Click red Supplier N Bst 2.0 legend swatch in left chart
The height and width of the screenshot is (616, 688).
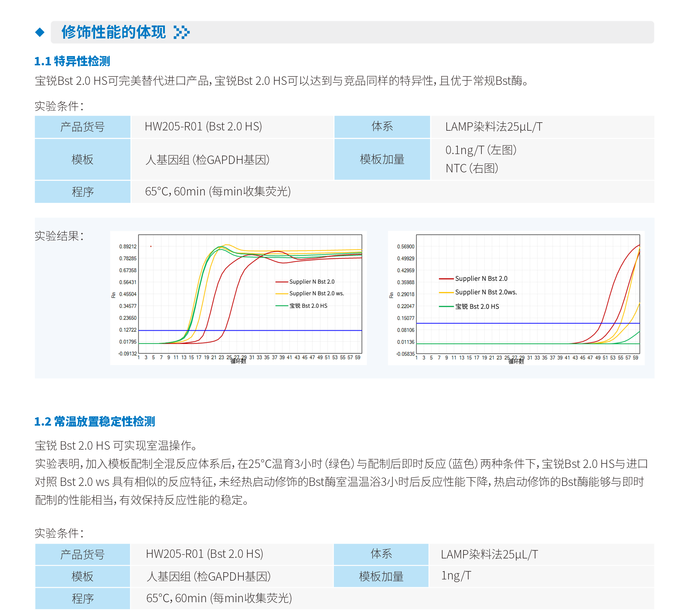point(281,281)
